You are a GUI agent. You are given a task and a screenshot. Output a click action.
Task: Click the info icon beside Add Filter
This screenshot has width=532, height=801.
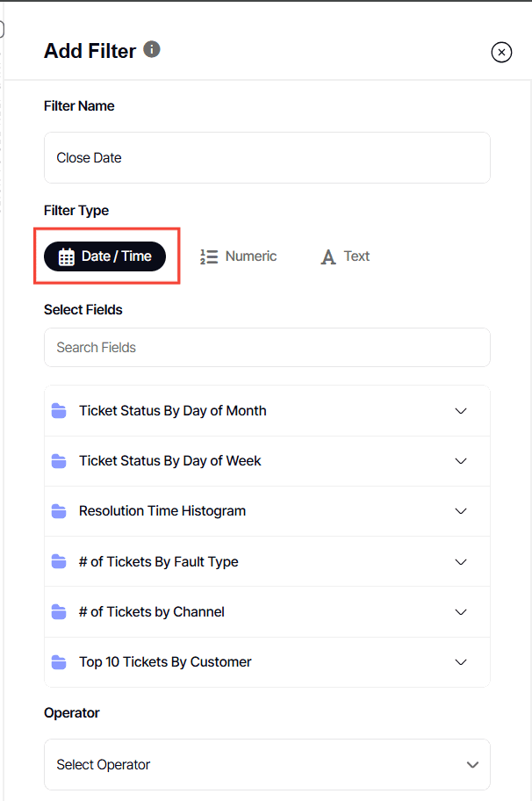point(152,49)
